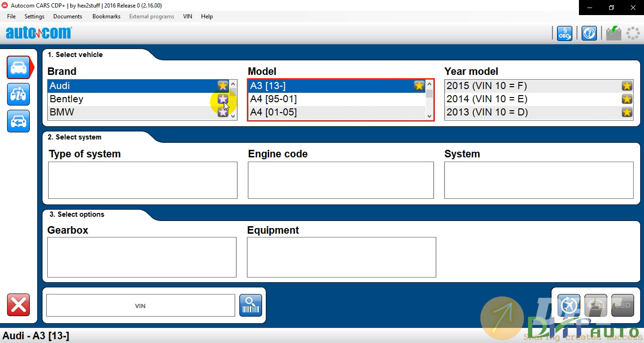Viewport: 644px width, 343px height.
Task: Click the Engine code list box
Action: point(341,180)
